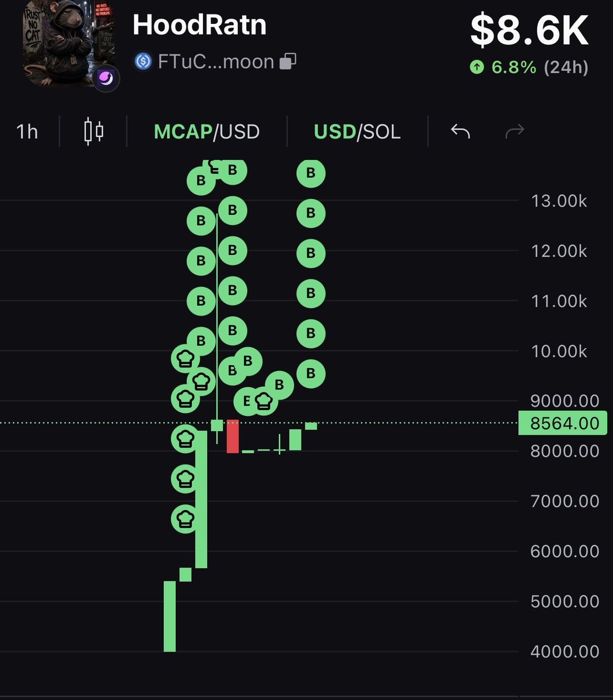Image resolution: width=613 pixels, height=700 pixels.
Task: Open the candlestick chart type selector
Action: 94,131
